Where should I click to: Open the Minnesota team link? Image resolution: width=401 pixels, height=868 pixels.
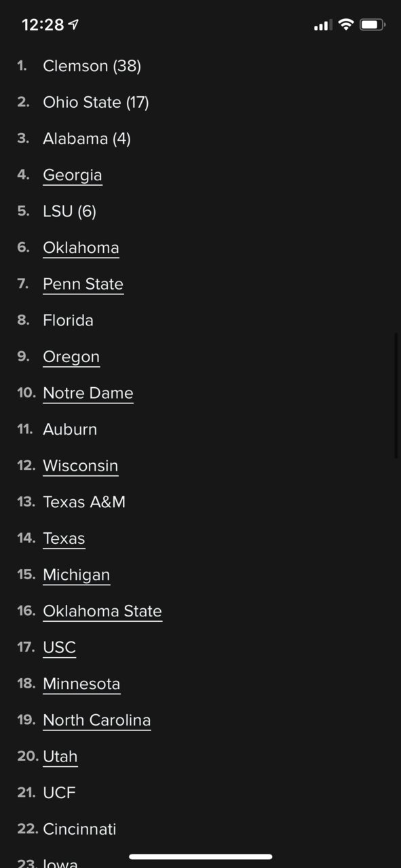81,684
